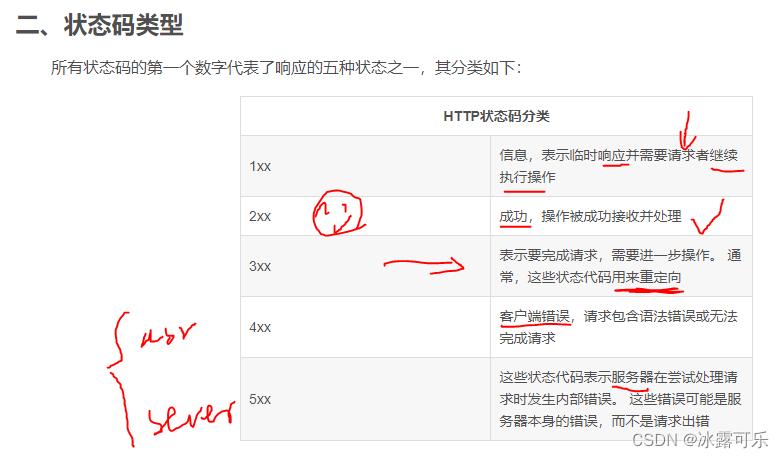784x458 pixels.
Task: Click the intro sentence starting 所有状态码的第一个数字
Action: coord(286,68)
